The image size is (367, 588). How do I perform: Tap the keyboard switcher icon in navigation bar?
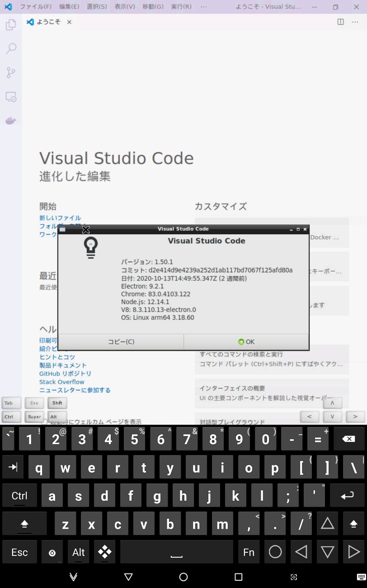[x=362, y=577]
